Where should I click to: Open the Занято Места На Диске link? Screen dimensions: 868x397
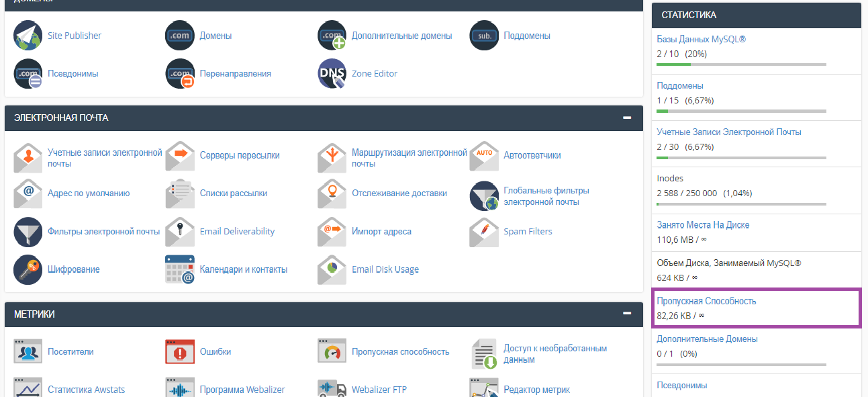[703, 225]
